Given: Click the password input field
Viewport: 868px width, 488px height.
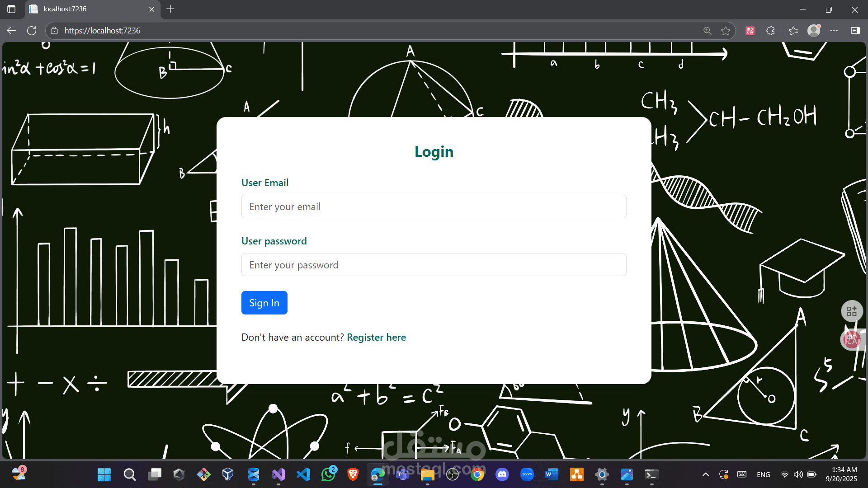Looking at the screenshot, I should (434, 265).
